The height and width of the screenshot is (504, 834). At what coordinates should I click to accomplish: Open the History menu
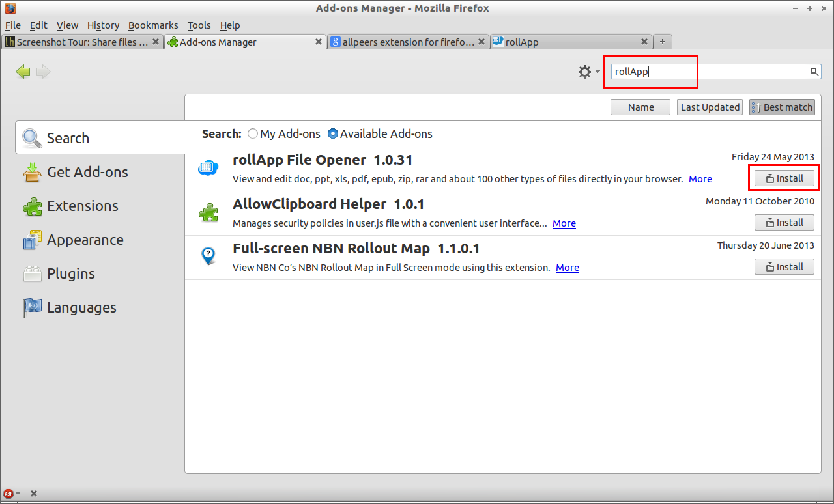(103, 25)
